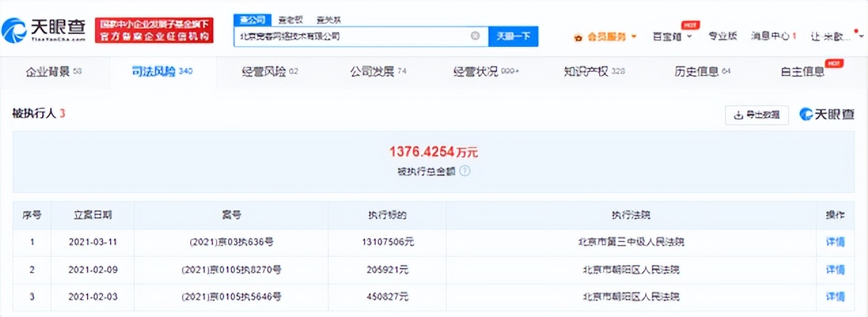Switch to the 历史信息 tab
The width and height of the screenshot is (868, 317).
(702, 71)
